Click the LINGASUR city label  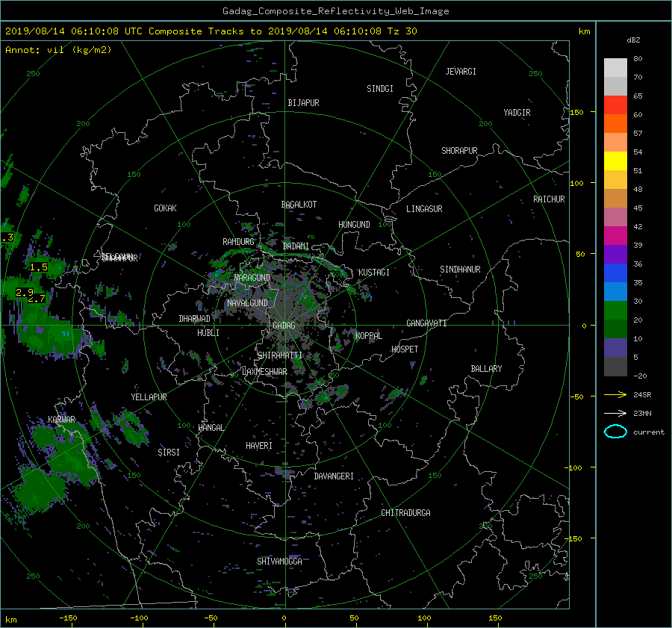[424, 209]
